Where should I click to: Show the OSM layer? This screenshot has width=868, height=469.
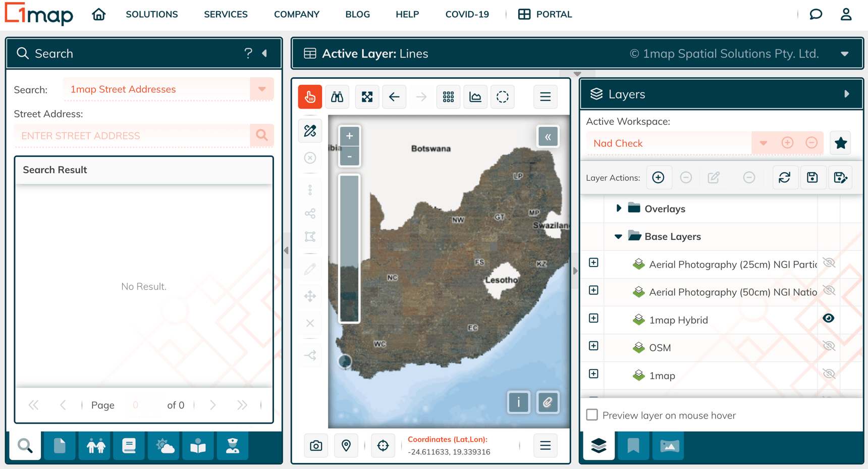pos(829,346)
